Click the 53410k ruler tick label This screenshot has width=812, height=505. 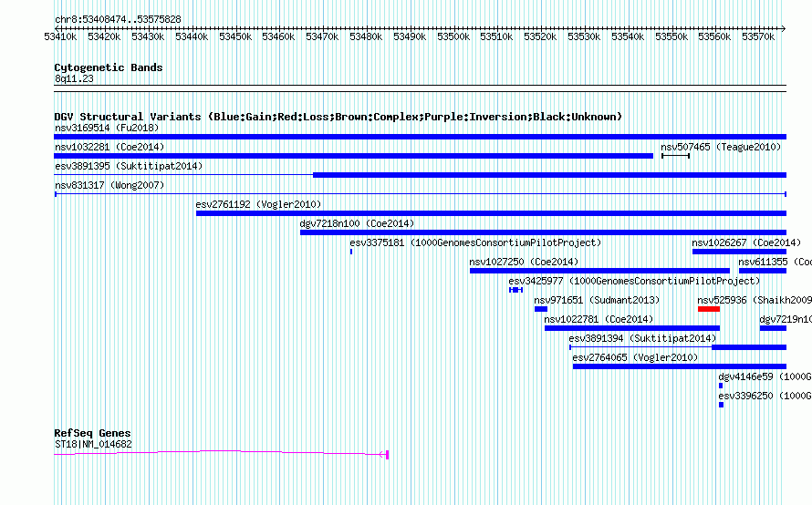(60, 36)
